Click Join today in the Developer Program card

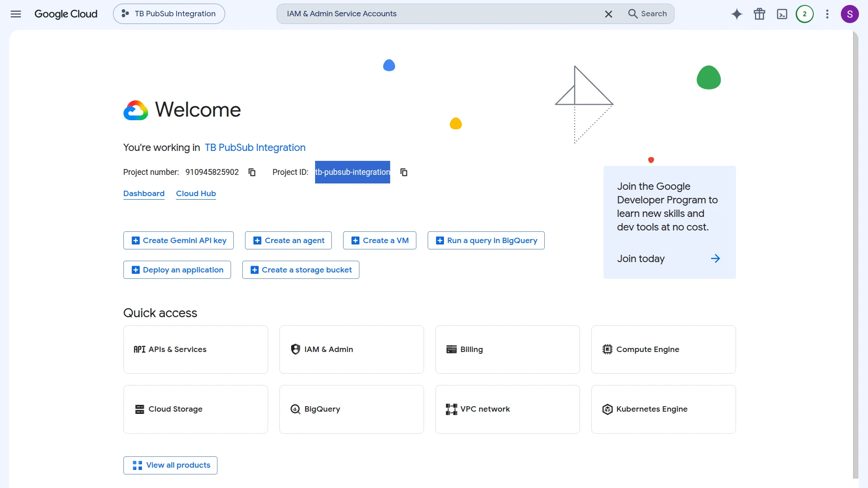pos(669,259)
